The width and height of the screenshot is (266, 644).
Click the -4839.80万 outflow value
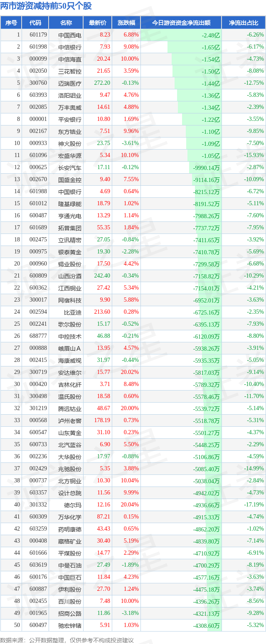(x=207, y=541)
